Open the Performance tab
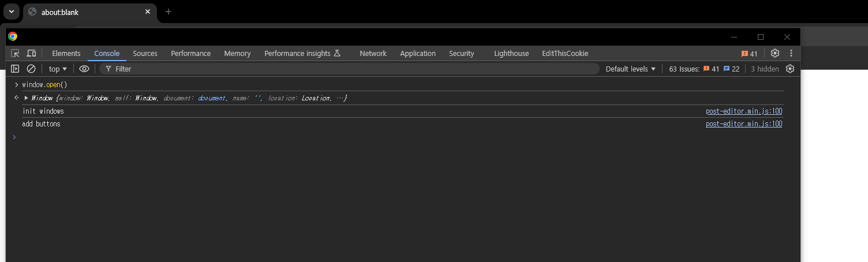The image size is (868, 262). (x=190, y=53)
